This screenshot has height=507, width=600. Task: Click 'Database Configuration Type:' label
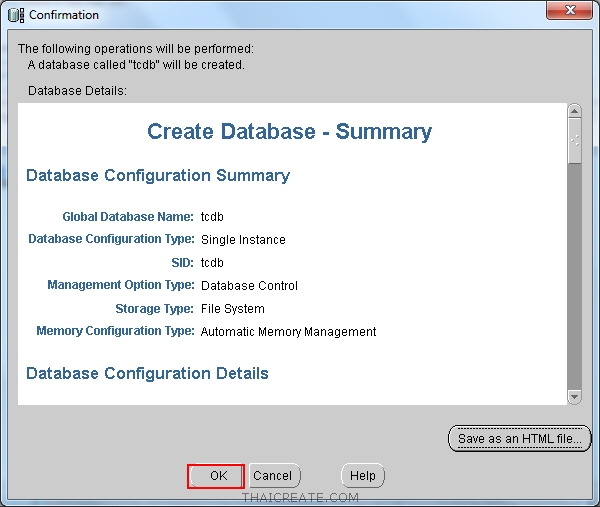coord(111,239)
